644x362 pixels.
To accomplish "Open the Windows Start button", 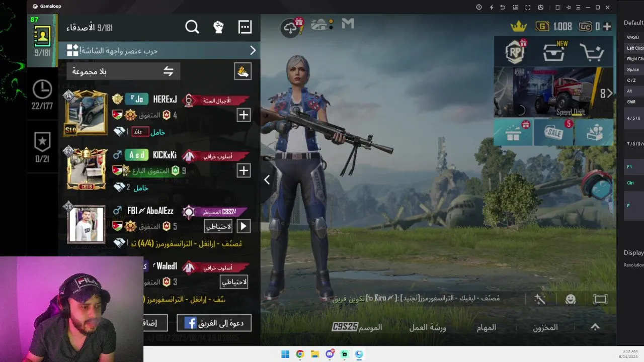I will [285, 354].
